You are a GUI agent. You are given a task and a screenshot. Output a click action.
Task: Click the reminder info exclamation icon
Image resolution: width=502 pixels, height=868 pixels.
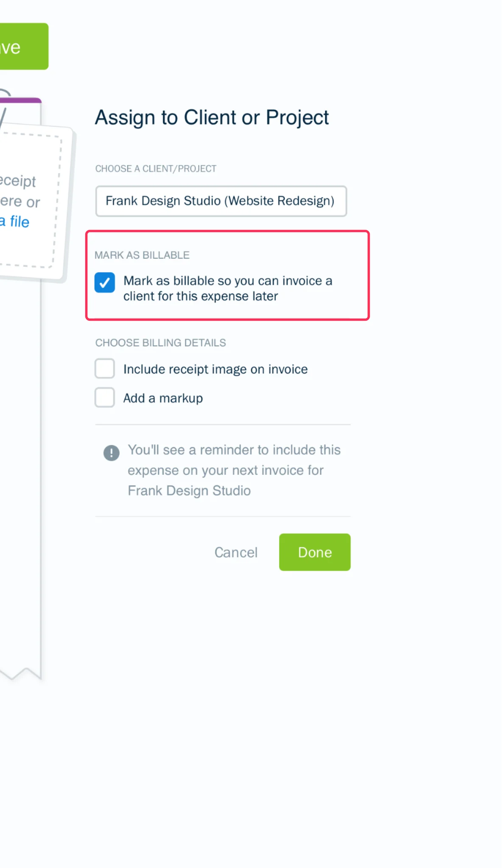click(x=112, y=453)
